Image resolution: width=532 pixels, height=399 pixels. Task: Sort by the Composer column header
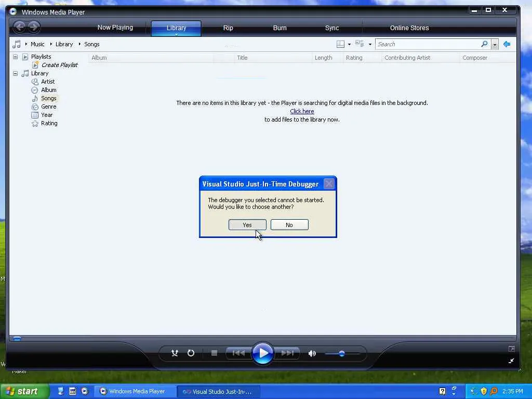coord(487,58)
